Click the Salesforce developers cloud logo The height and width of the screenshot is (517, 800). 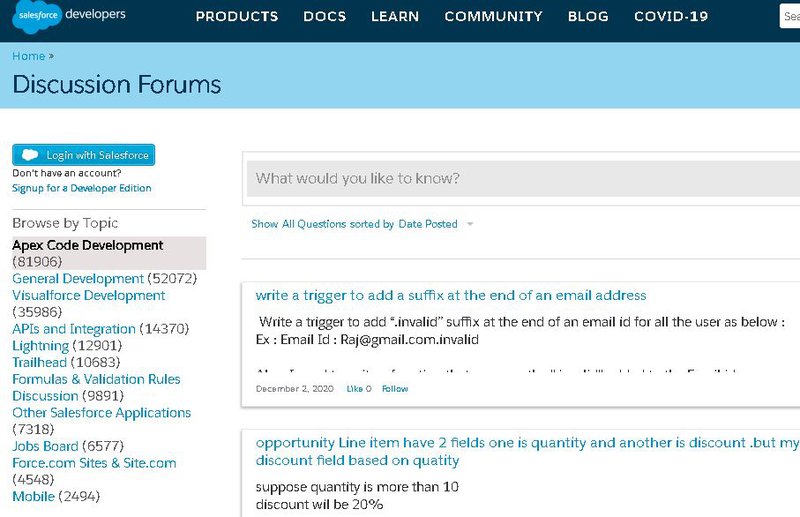click(x=36, y=16)
